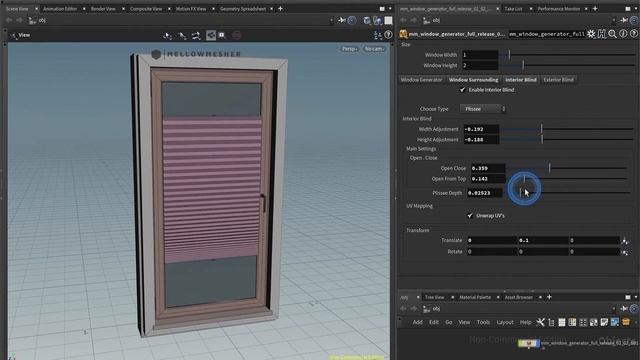Viewport: 640px width, 360px height.
Task: Close the Take List tab
Action: 531,9
